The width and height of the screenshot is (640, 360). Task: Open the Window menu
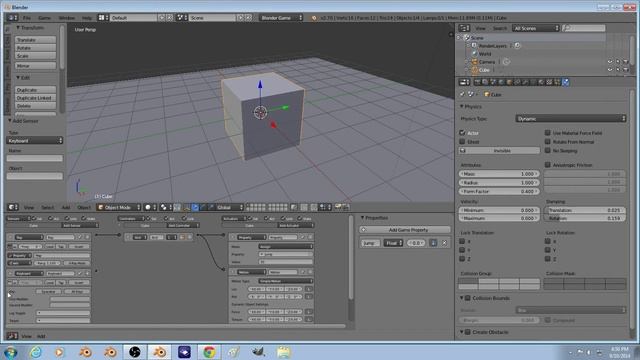[x=67, y=18]
